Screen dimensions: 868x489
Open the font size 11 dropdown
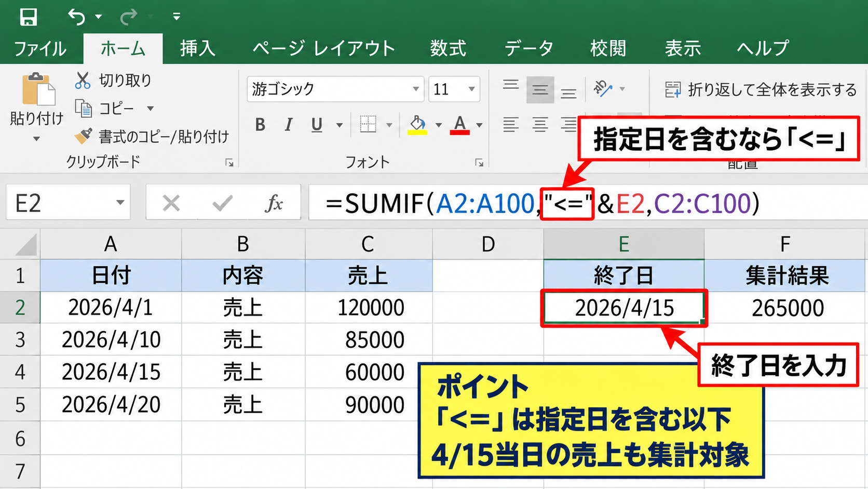[x=471, y=89]
